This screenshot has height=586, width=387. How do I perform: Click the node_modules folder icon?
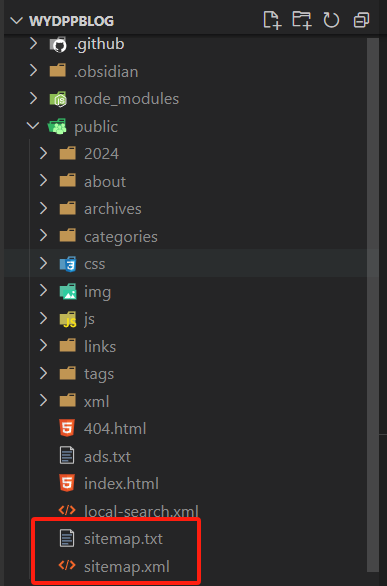(58, 99)
